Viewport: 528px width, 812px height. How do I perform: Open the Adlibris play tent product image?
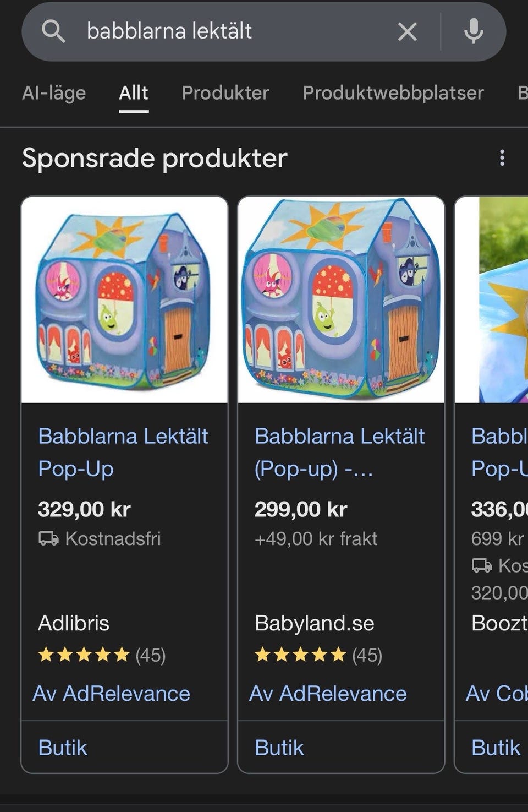(124, 300)
